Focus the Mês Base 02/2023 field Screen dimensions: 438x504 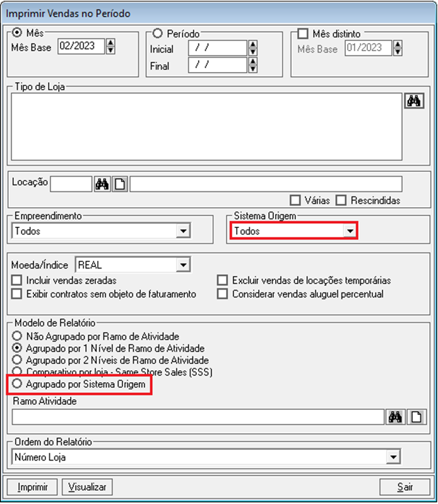[81, 46]
